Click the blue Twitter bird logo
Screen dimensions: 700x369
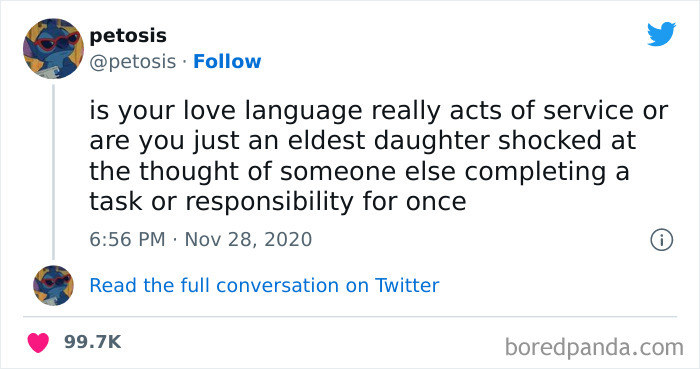662,34
